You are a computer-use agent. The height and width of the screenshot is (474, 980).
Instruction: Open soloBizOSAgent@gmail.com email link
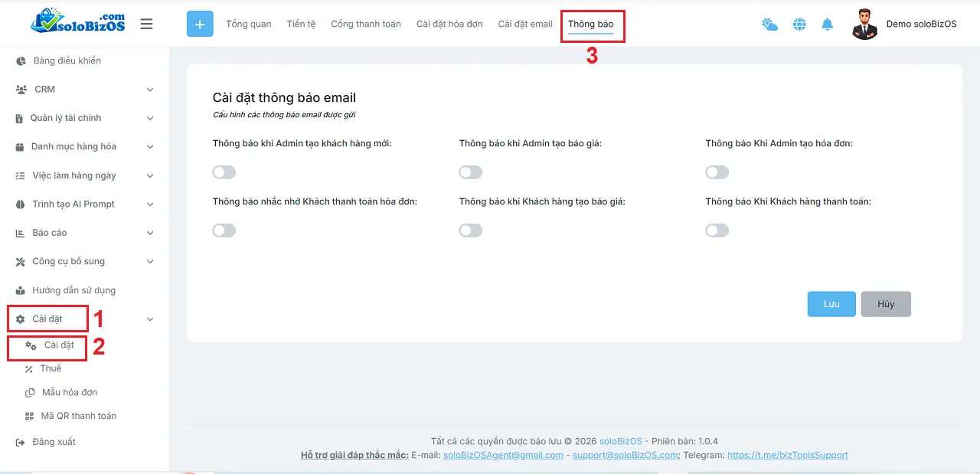tap(503, 455)
